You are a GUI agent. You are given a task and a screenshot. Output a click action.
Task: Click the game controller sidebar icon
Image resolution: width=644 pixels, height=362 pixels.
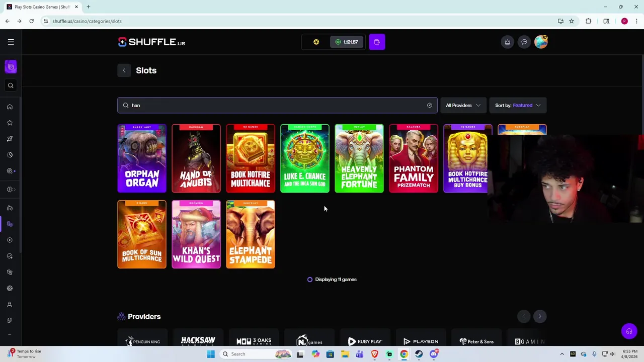click(10, 208)
